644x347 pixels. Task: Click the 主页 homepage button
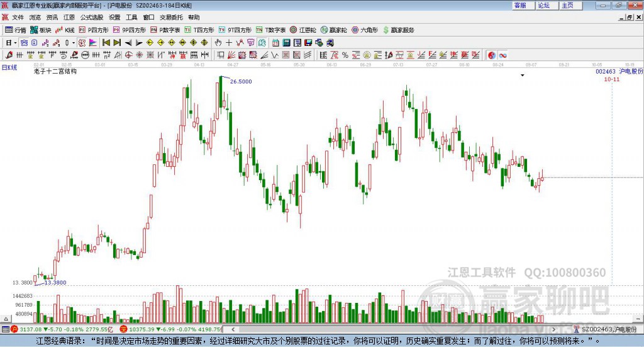570,5
